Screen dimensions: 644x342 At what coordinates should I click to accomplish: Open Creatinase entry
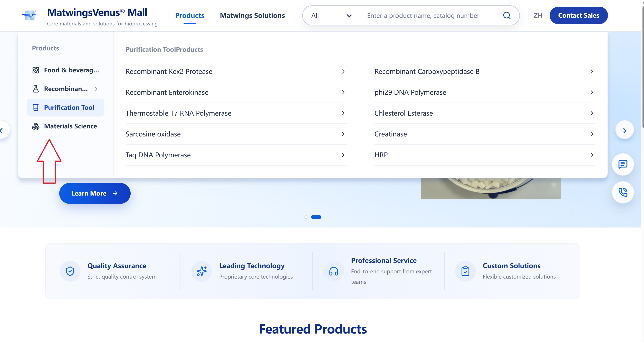pyautogui.click(x=485, y=134)
